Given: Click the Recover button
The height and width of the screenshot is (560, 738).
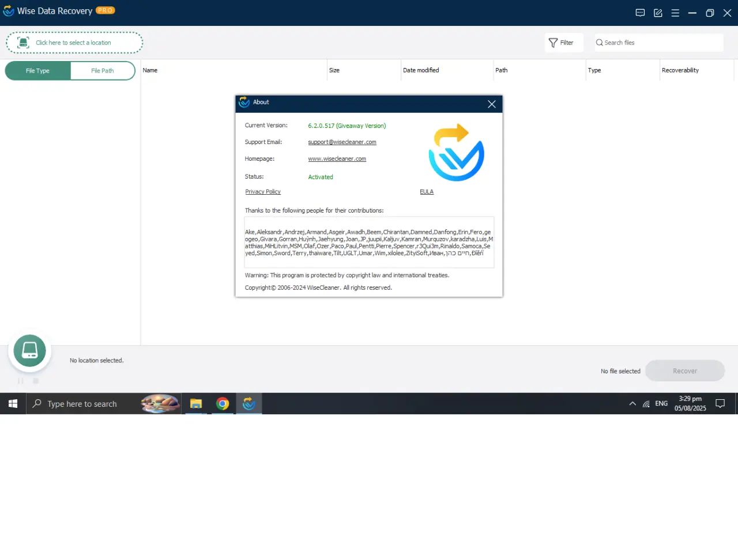Looking at the screenshot, I should (685, 371).
